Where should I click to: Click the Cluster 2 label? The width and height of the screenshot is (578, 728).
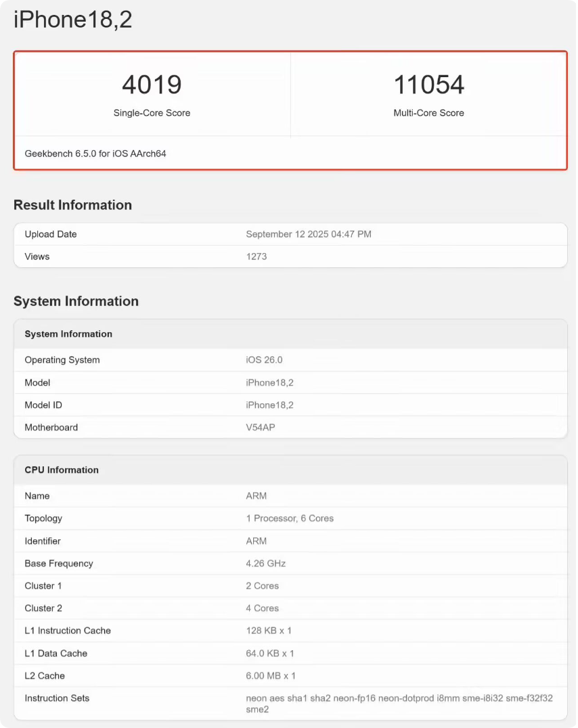43,608
